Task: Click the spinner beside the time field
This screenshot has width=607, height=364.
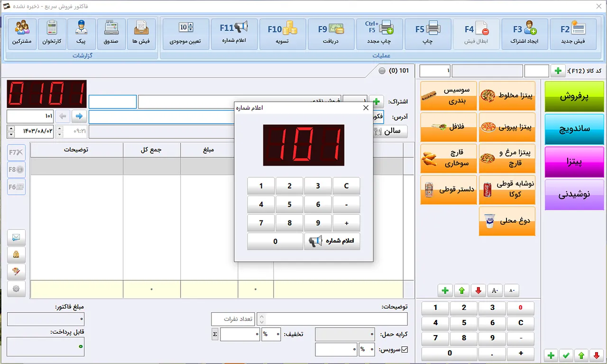Action: coord(59,131)
